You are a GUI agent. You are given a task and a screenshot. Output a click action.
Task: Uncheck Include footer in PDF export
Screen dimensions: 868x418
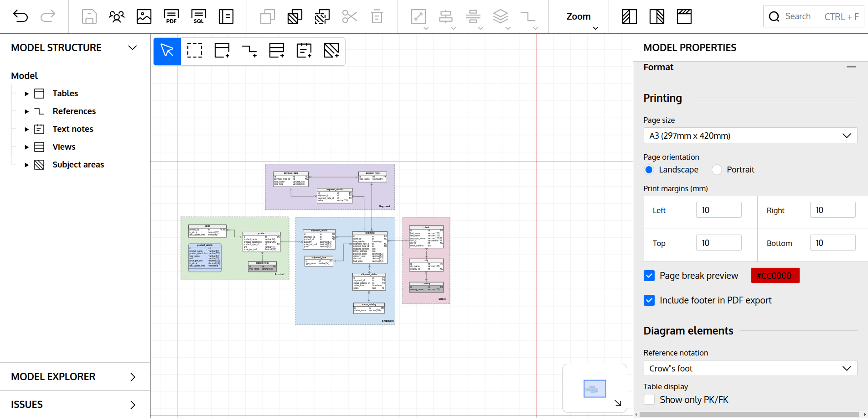click(649, 300)
